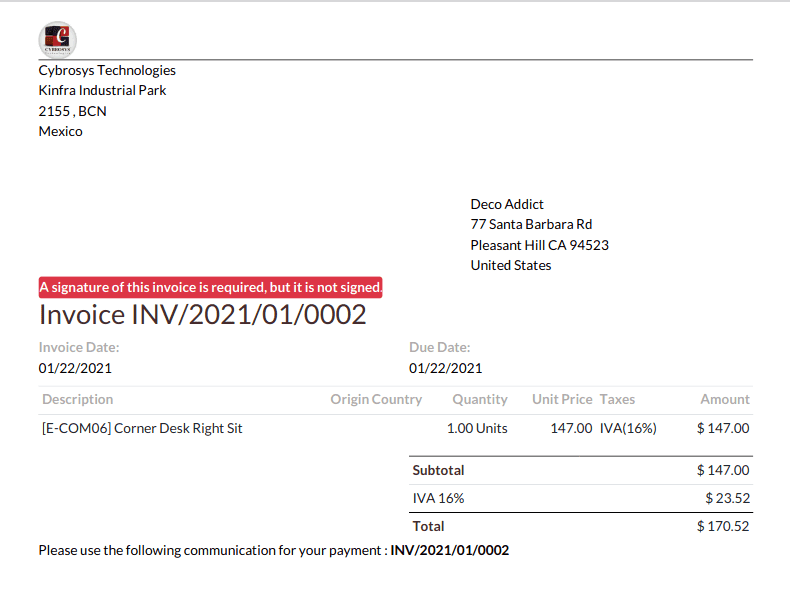
Task: Click the 'Due Date:' label
Action: 439,347
